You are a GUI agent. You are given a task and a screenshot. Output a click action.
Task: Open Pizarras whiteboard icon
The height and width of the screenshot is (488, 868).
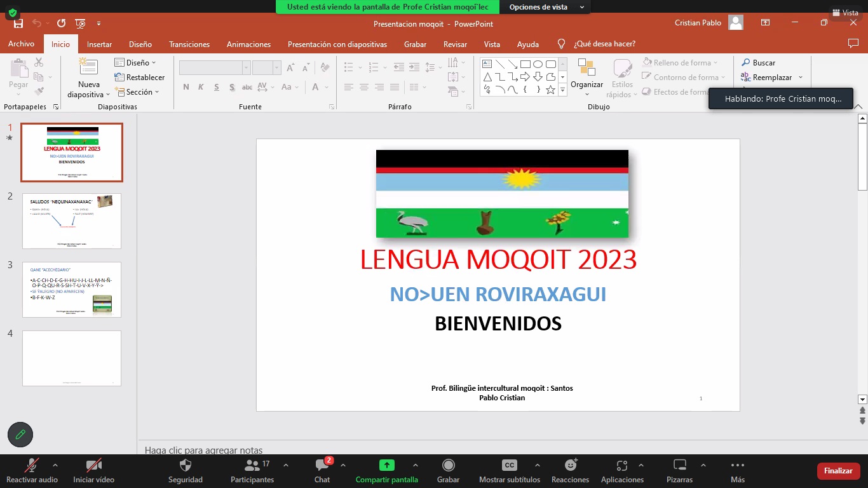pyautogui.click(x=679, y=466)
